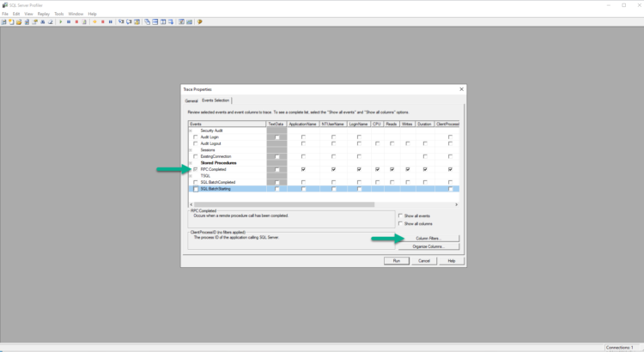Click the blue Pause Trace icon
The image size is (644, 352).
click(69, 21)
